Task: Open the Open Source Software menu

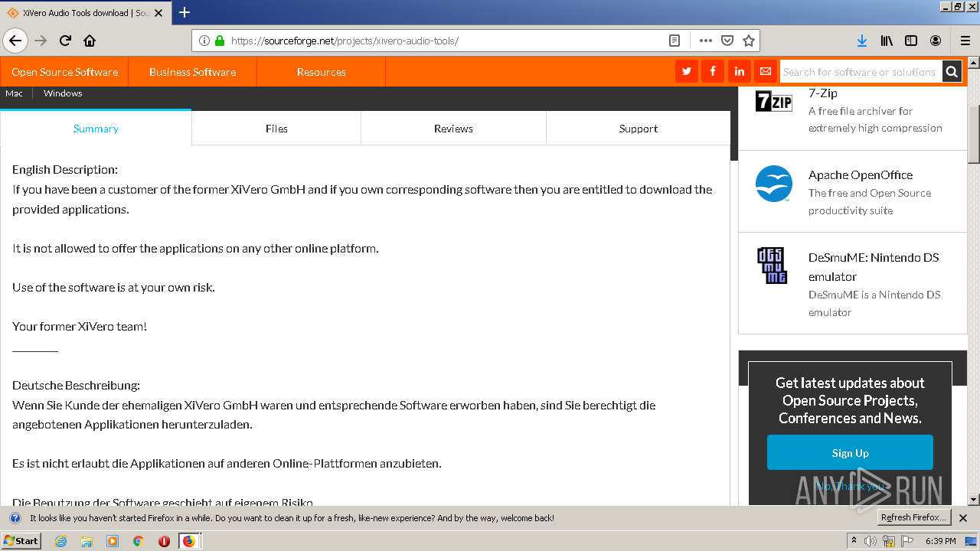Action: tap(64, 72)
